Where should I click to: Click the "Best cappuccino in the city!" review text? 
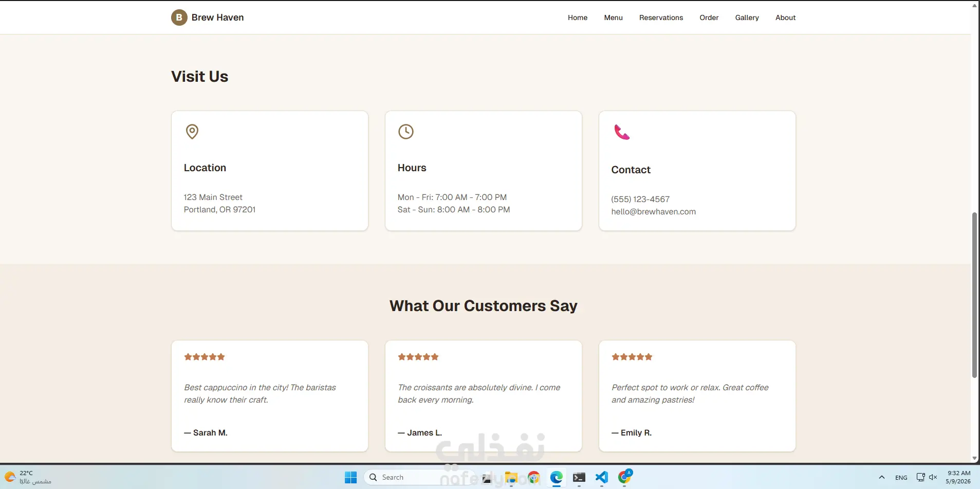tap(260, 393)
